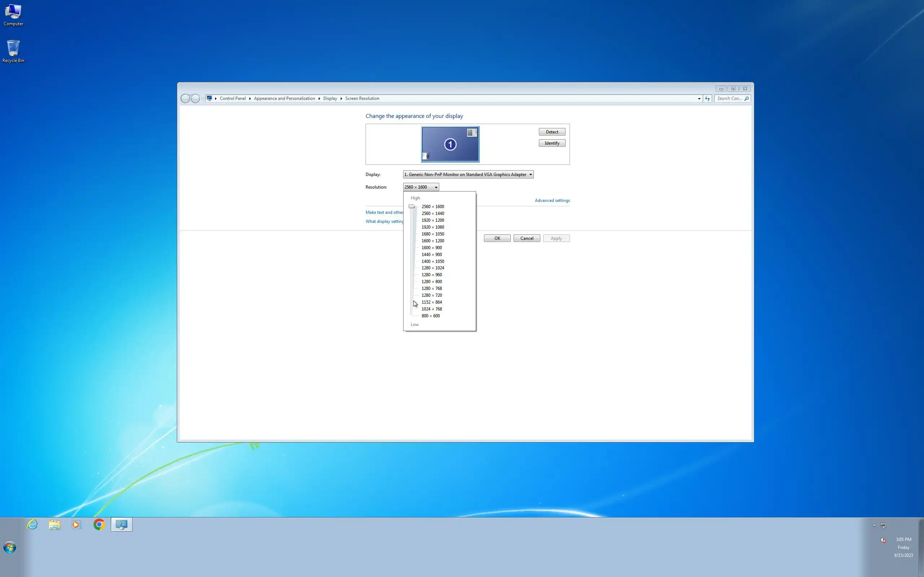924x577 pixels.
Task: Click the Identify button
Action: [x=552, y=143]
